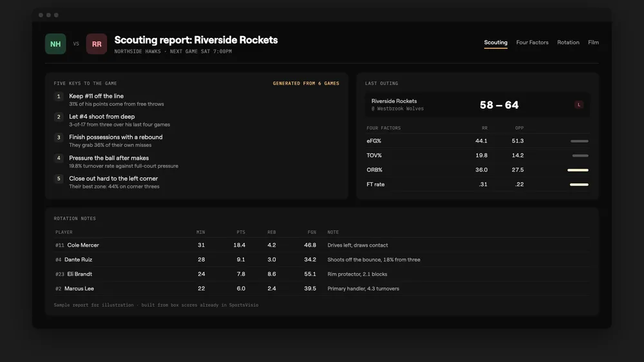Image resolution: width=644 pixels, height=362 pixels.
Task: Switch to the Four Factors tab
Action: [532, 43]
